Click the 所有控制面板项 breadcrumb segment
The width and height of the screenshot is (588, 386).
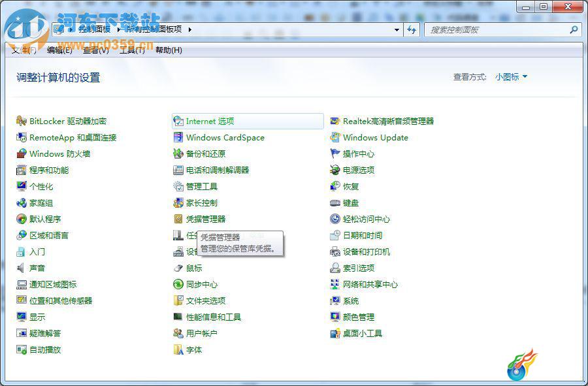tap(154, 29)
